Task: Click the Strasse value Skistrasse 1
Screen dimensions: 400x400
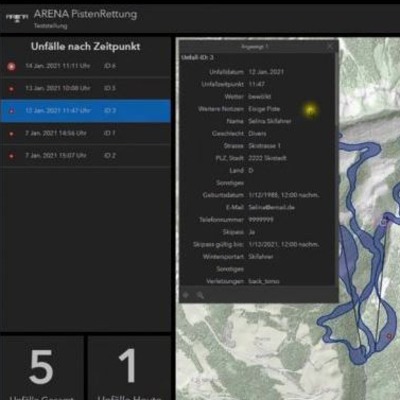Action: click(264, 146)
